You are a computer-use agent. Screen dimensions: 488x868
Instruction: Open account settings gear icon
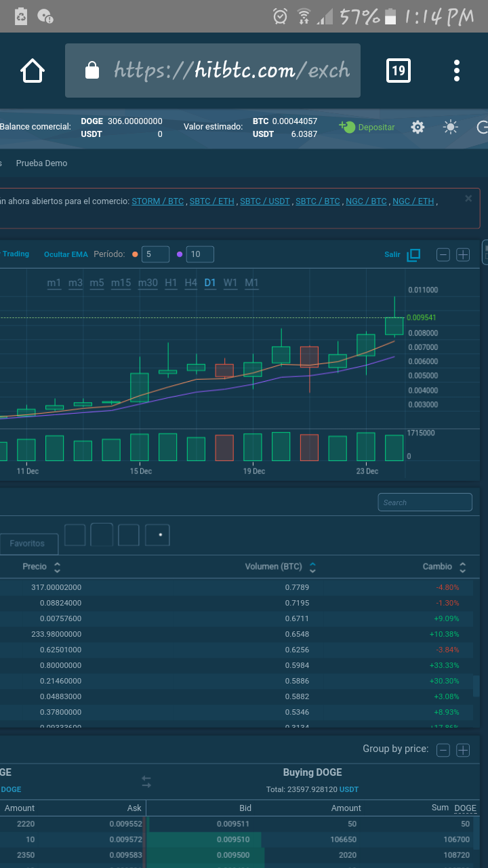coord(418,127)
